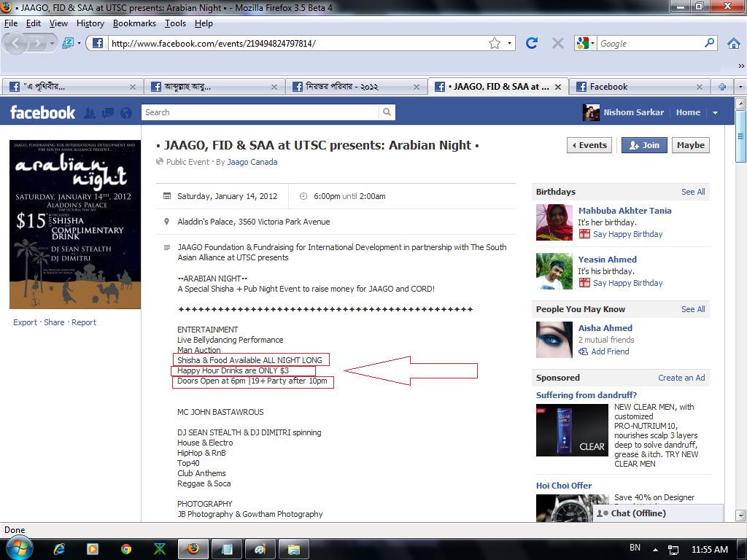Switch to the নিরন্তর পরিবার - ২০১২ tab
The image size is (747, 560).
click(356, 87)
